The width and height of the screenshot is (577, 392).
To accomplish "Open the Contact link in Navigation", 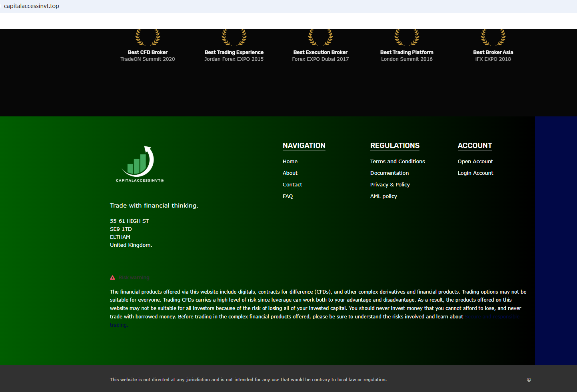I will tap(292, 185).
